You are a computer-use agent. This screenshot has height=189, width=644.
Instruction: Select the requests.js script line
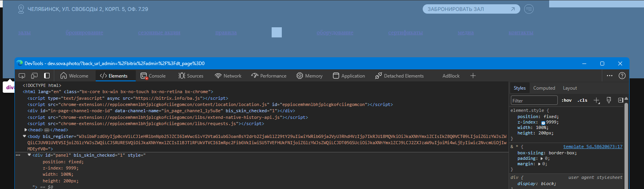click(146, 124)
